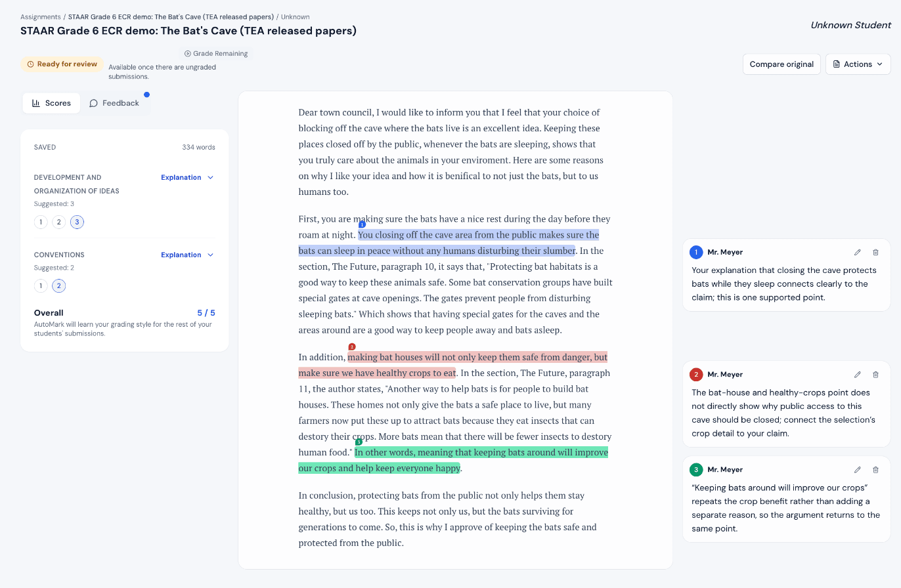Click Compare original button

point(781,64)
